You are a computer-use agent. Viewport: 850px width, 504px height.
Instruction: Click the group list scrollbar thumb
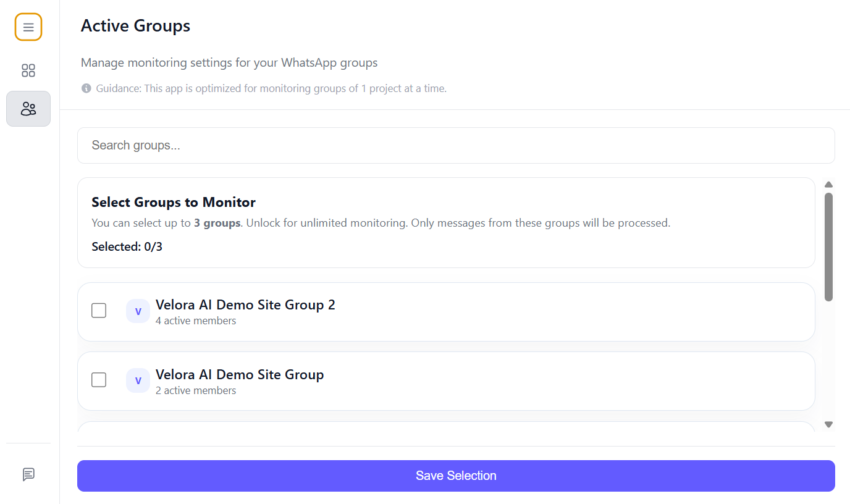tap(829, 247)
